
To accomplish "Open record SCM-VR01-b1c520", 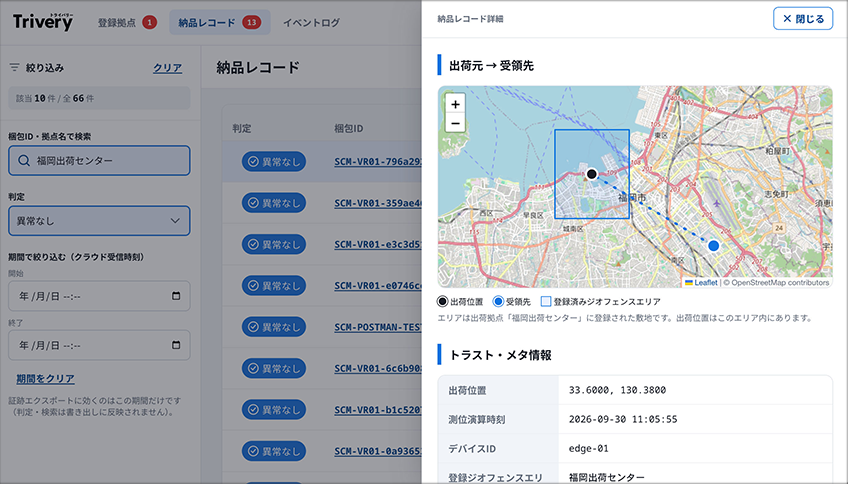I will tap(377, 410).
